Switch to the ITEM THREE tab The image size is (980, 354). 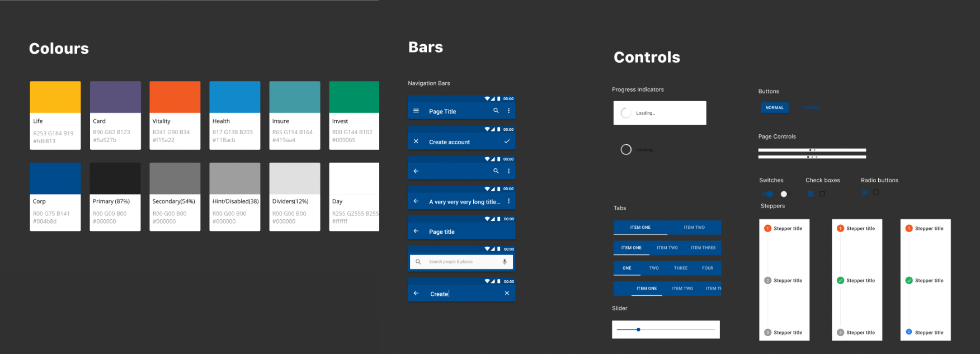click(x=703, y=248)
